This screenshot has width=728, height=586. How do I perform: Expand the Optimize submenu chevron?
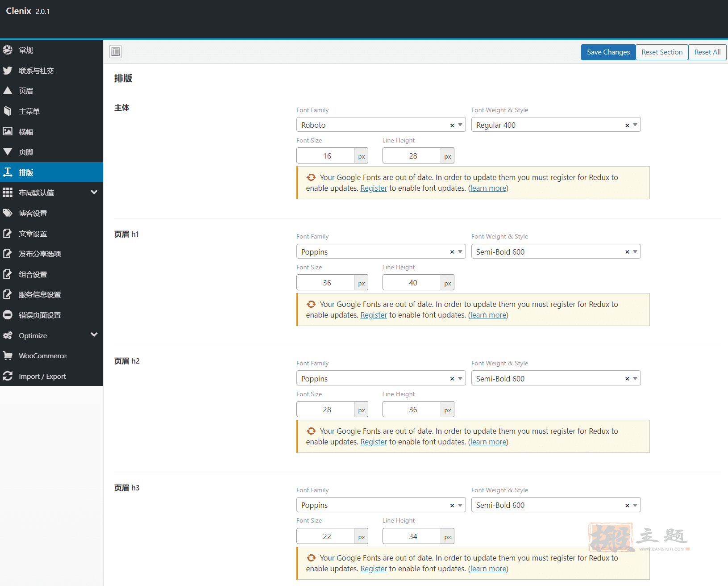tap(94, 335)
